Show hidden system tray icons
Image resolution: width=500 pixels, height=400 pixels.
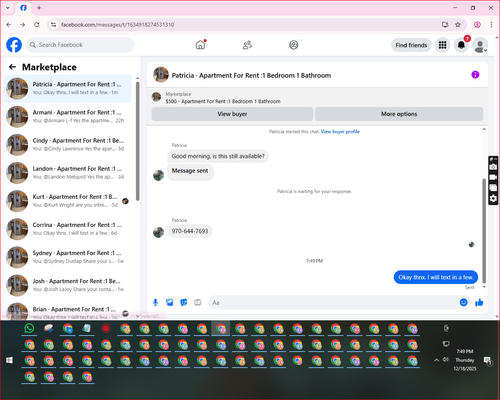pos(436,360)
